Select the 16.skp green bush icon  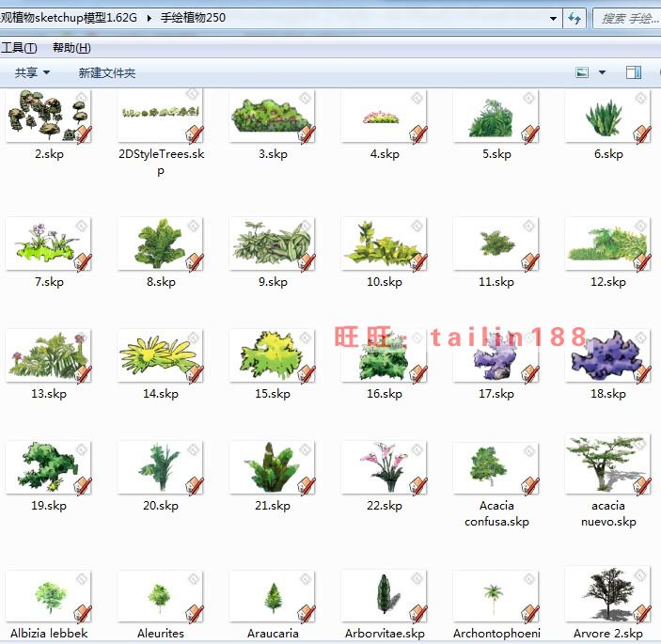tap(384, 355)
